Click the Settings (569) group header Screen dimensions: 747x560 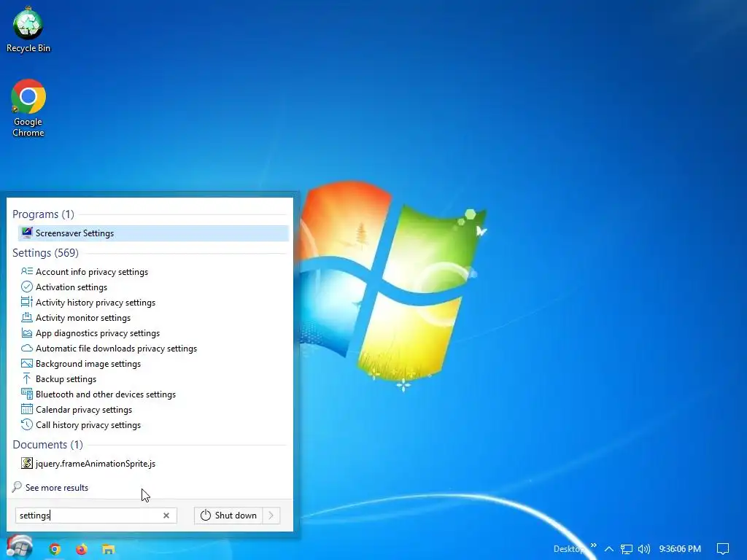pos(45,253)
